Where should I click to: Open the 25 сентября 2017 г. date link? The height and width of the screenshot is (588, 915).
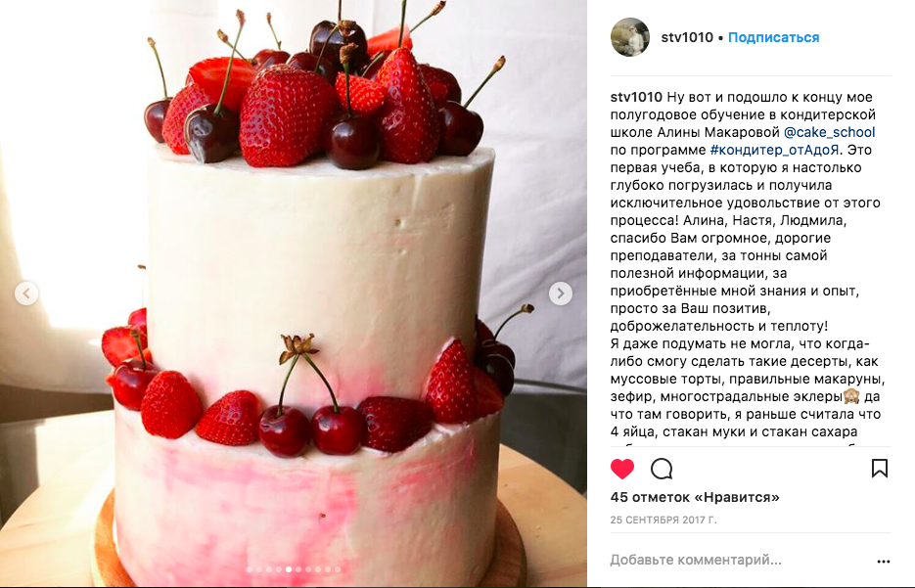coord(663,520)
